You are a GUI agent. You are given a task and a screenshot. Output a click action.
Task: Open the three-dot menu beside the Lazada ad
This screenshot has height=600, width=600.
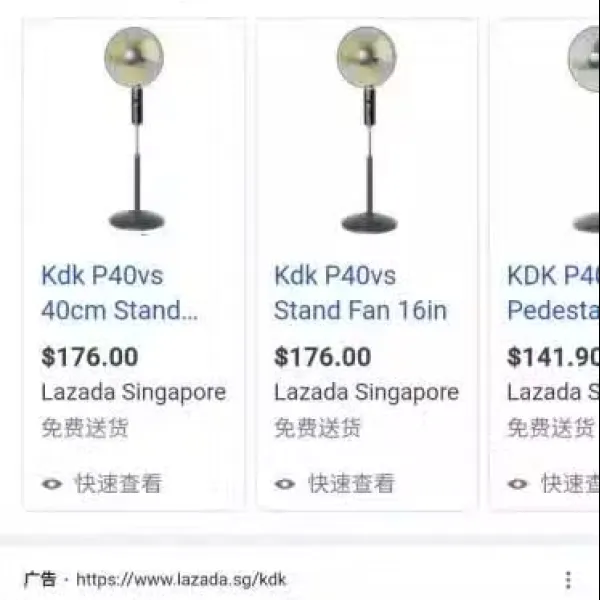(568, 580)
